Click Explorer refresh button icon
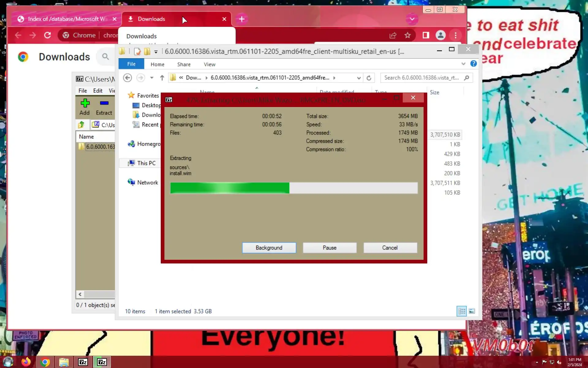This screenshot has height=368, width=588. [x=369, y=78]
